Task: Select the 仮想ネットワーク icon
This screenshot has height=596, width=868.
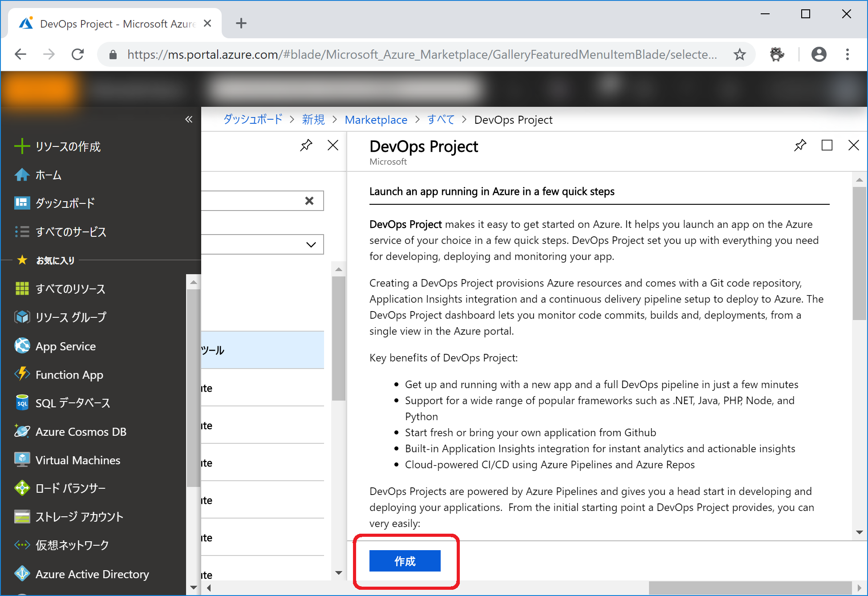Action: point(21,545)
